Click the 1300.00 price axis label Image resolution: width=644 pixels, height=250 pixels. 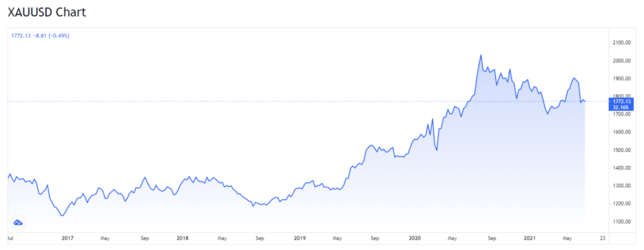(622, 186)
